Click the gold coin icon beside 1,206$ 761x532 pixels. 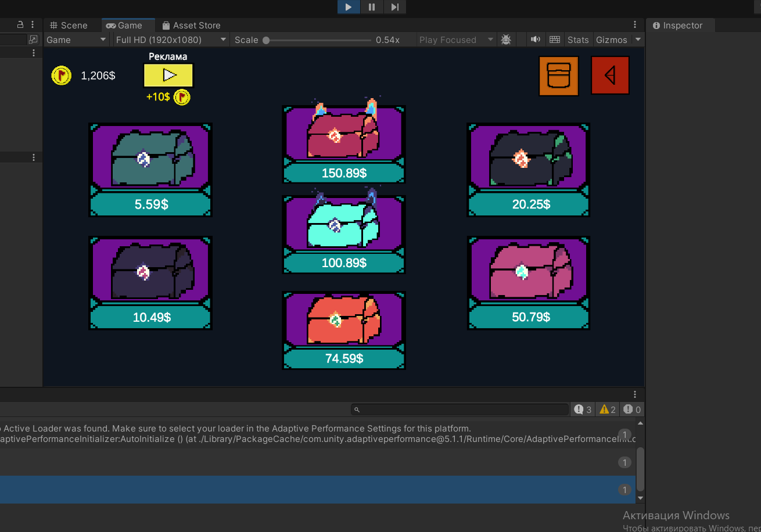pos(62,76)
